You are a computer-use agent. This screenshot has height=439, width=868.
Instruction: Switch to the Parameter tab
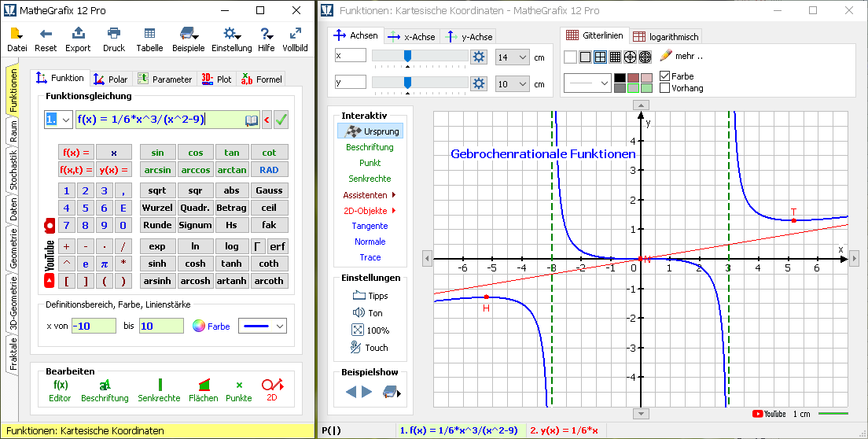(164, 79)
